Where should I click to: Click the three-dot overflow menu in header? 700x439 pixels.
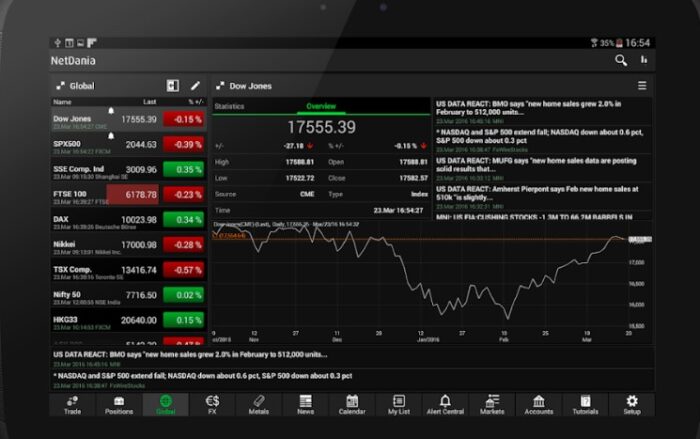click(644, 61)
